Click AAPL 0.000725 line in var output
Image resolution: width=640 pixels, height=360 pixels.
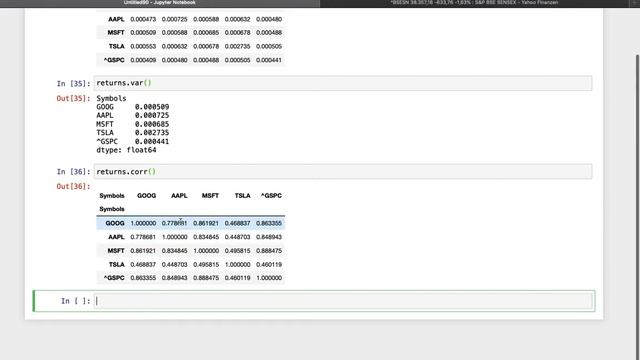133,116
